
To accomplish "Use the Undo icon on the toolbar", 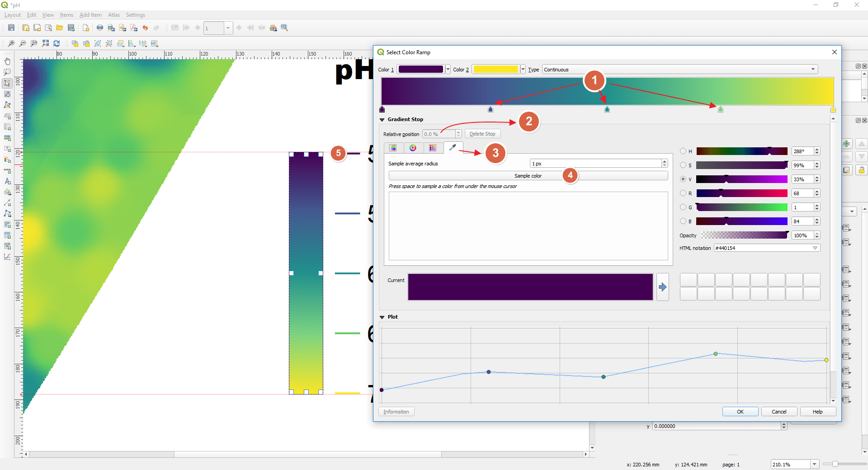I will (145, 28).
